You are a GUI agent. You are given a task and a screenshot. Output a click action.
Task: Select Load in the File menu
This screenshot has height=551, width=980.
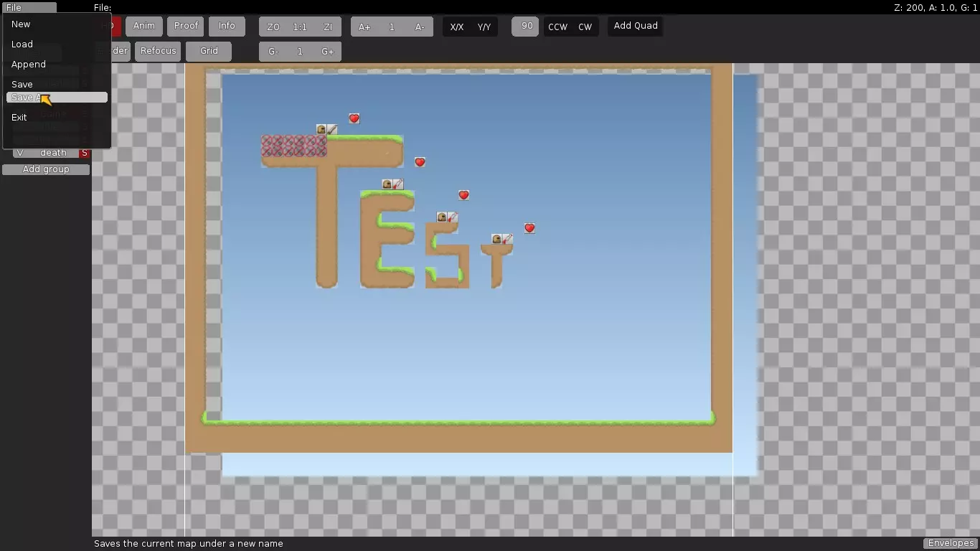tap(22, 44)
